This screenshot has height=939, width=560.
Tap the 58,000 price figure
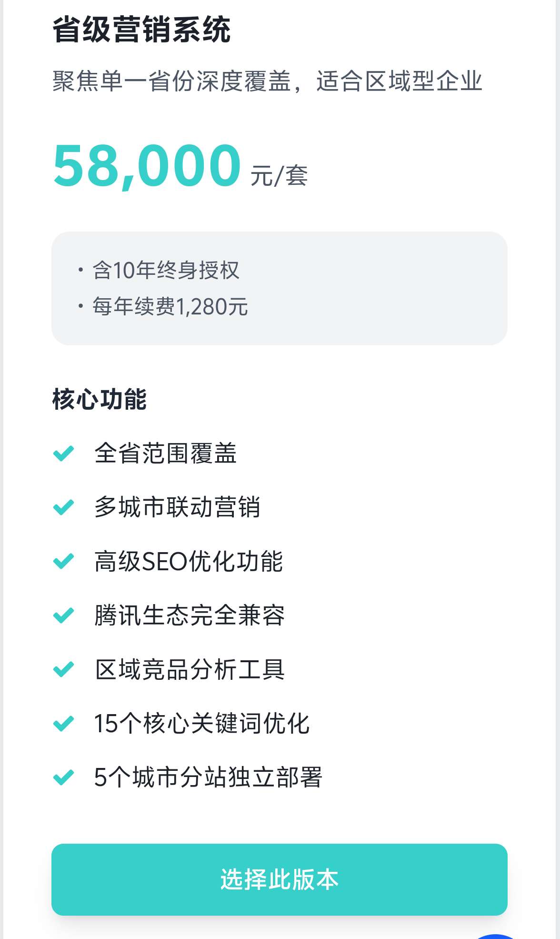point(147,166)
